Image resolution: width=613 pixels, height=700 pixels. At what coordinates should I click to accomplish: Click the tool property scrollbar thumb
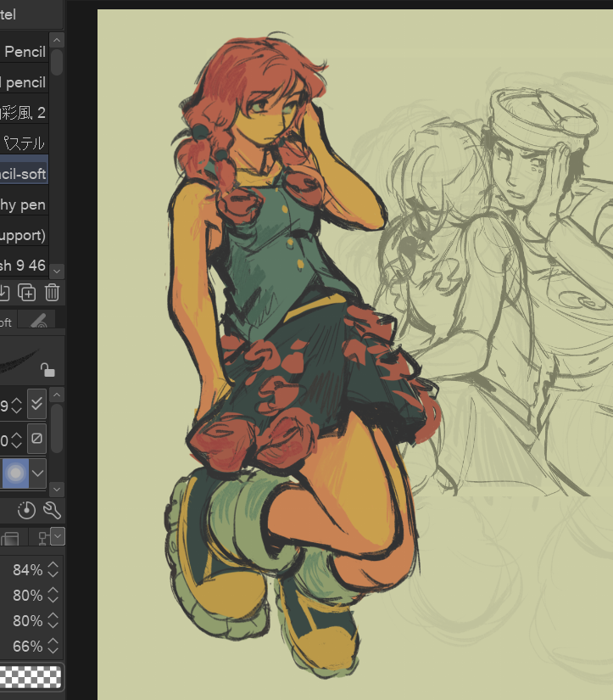click(x=57, y=428)
